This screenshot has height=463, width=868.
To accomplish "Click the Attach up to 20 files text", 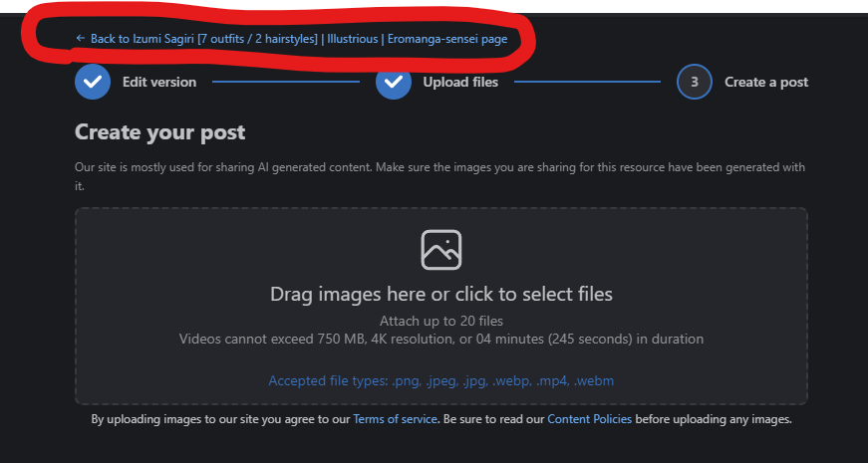I will 441,321.
